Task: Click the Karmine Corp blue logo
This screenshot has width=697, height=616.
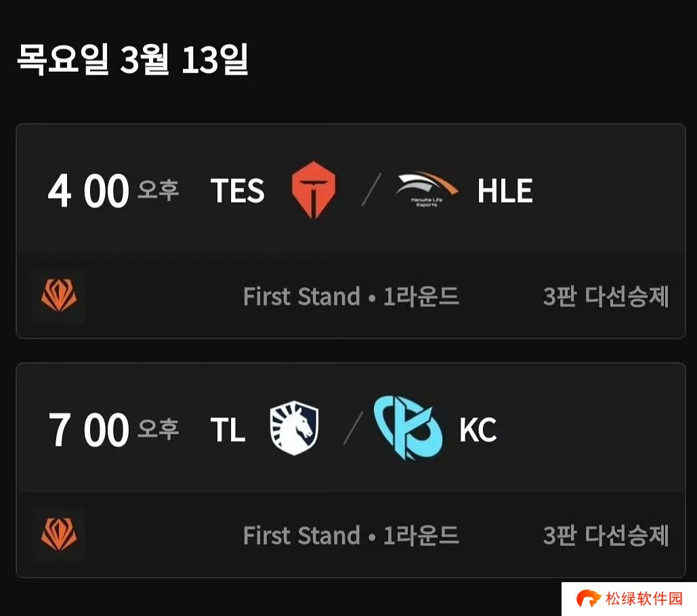Action: click(408, 427)
